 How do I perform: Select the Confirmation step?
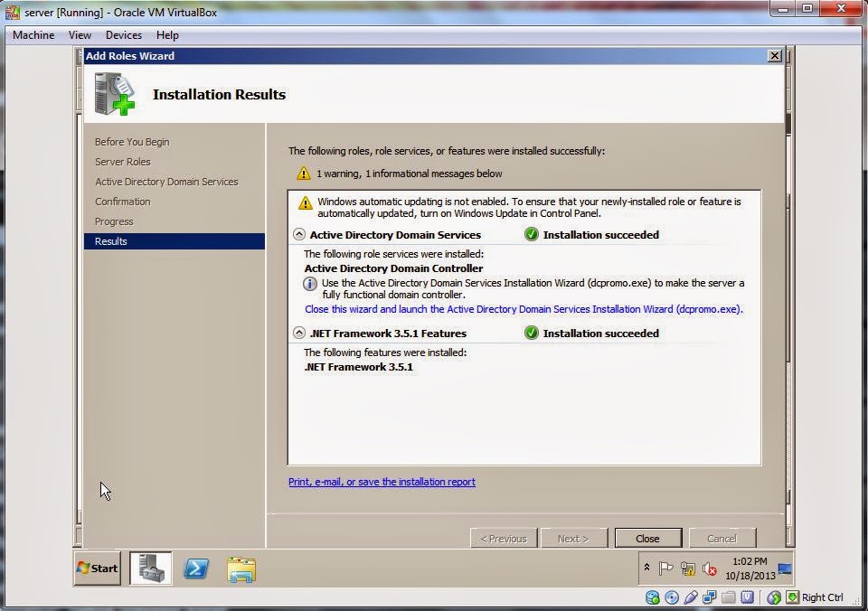(x=123, y=202)
